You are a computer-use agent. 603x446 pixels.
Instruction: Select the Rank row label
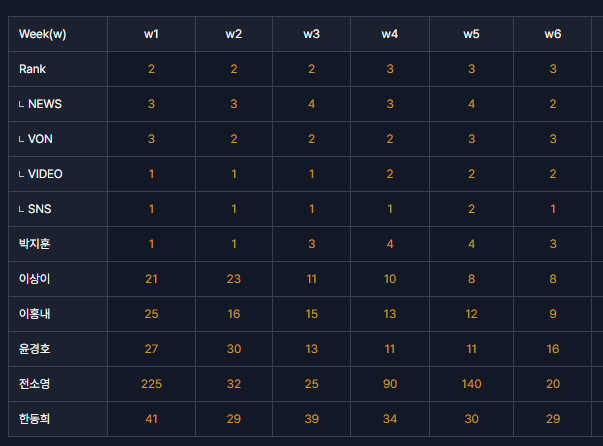click(32, 69)
